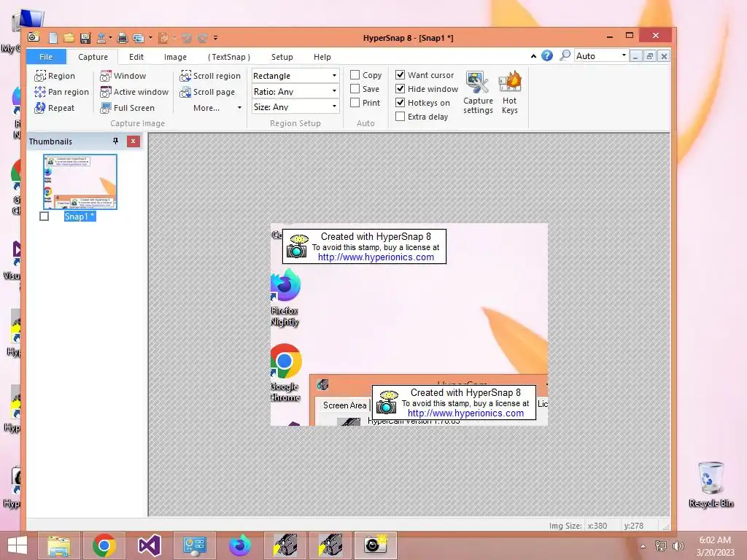Uncheck Hide window
747x560 pixels.
point(400,88)
